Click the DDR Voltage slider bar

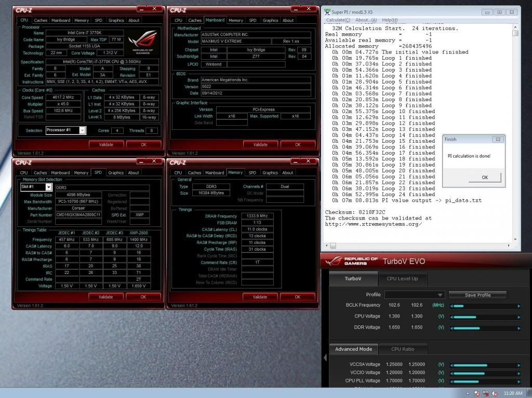coord(485,328)
